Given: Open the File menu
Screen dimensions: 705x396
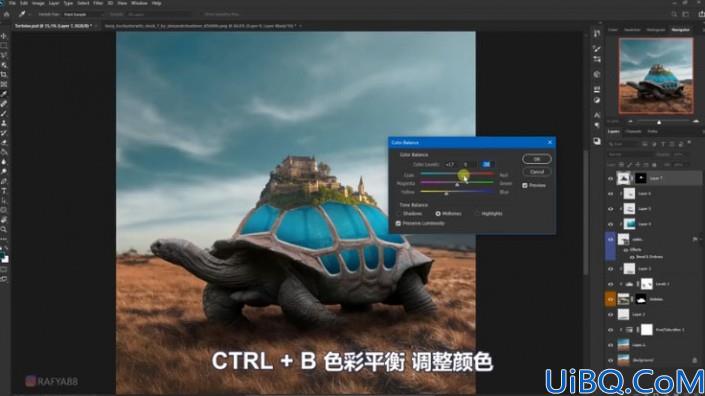Looking at the screenshot, I should 12,3.
